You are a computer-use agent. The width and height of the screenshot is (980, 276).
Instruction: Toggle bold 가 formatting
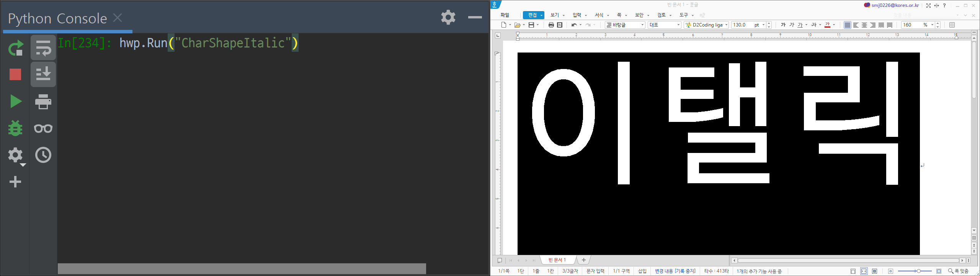783,25
